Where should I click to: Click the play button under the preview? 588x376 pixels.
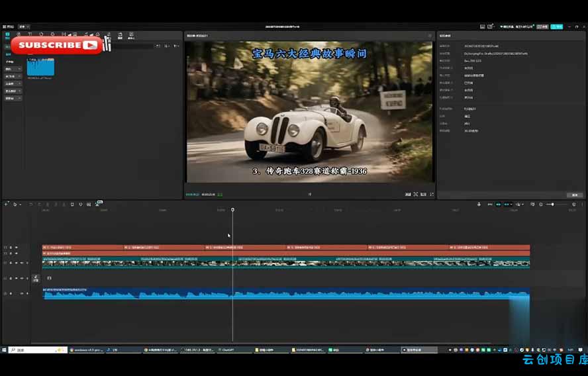(x=310, y=194)
